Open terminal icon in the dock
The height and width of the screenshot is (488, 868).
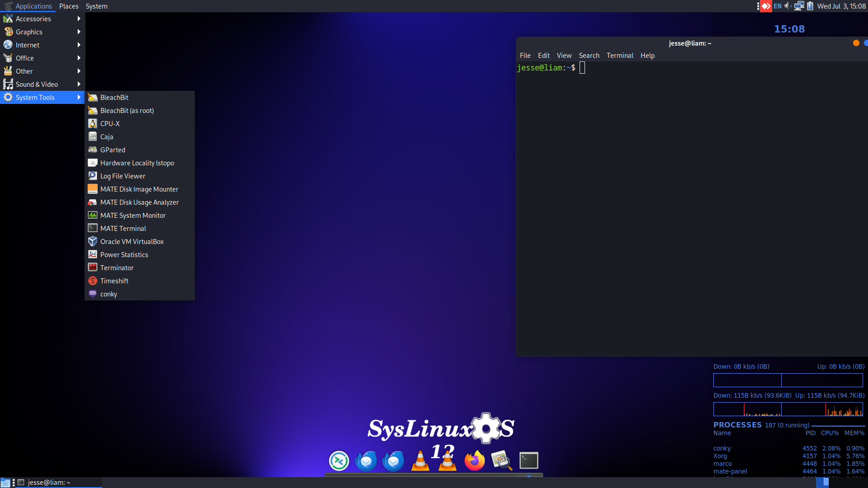pyautogui.click(x=528, y=461)
